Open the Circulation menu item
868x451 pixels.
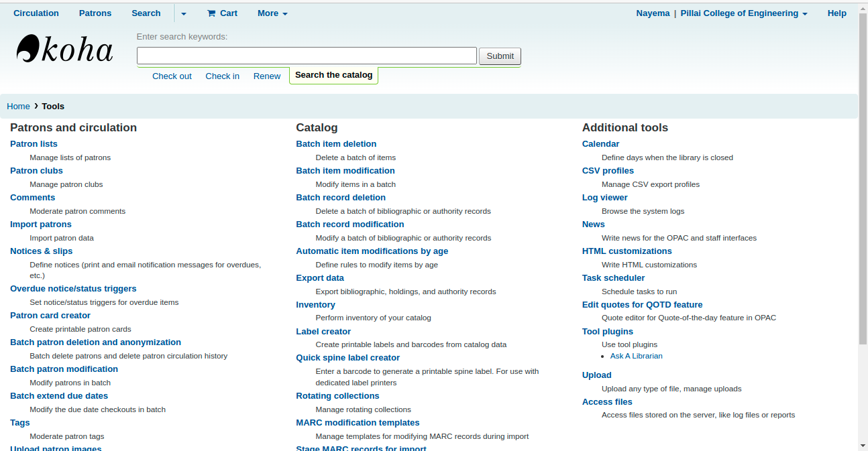[36, 13]
